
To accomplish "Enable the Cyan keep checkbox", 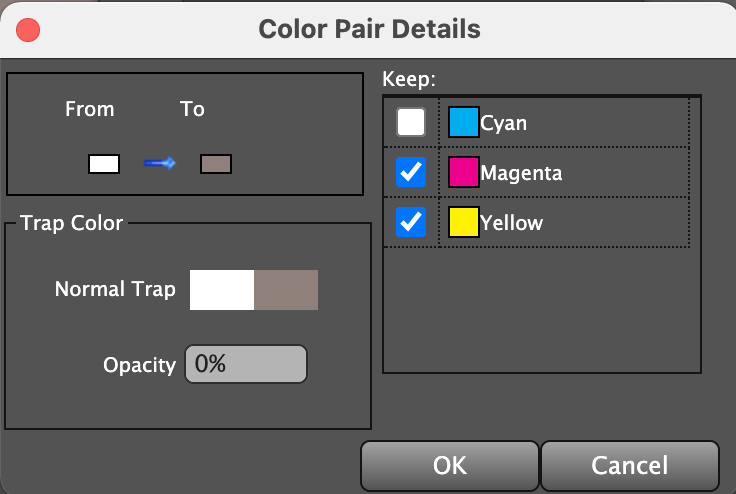I will coord(411,123).
